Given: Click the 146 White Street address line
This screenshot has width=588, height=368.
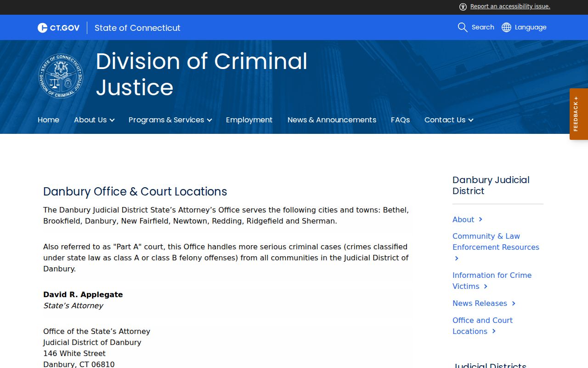Looking at the screenshot, I should (x=74, y=353).
